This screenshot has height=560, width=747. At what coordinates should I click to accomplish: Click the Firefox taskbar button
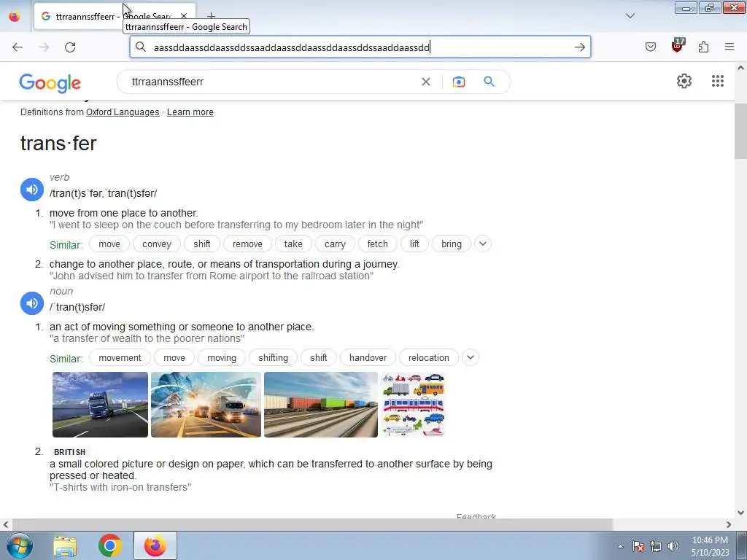tap(155, 545)
